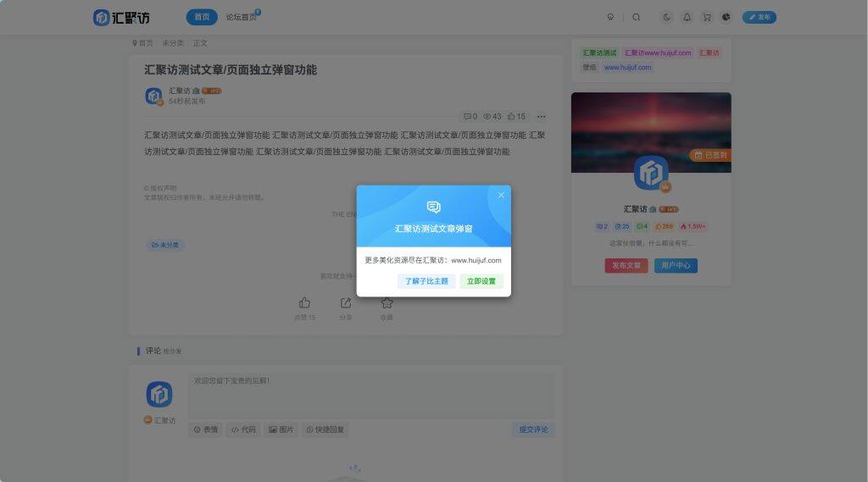
Task: Click the purple 汇聚访www.huijuf.com sidebar tag
Action: tap(658, 53)
